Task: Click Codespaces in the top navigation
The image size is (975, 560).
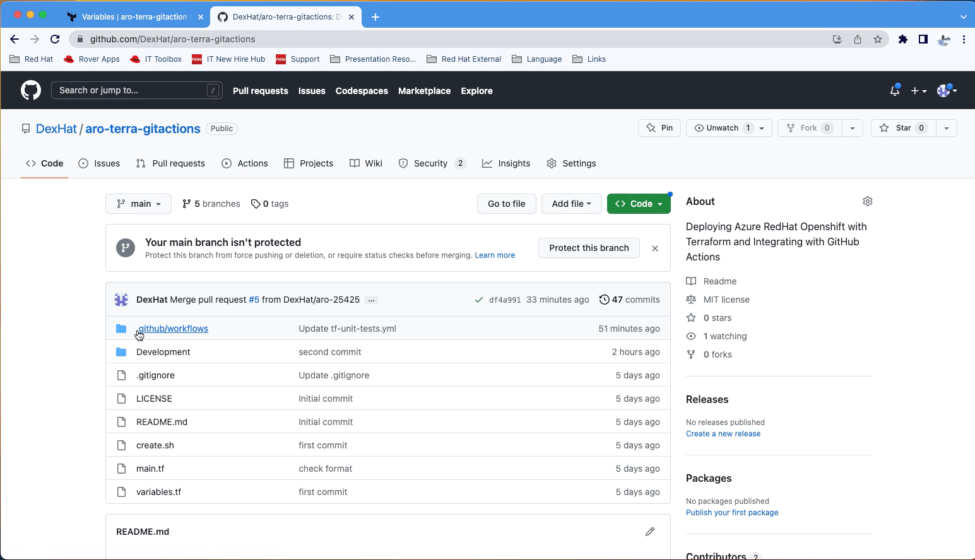Action: (362, 91)
